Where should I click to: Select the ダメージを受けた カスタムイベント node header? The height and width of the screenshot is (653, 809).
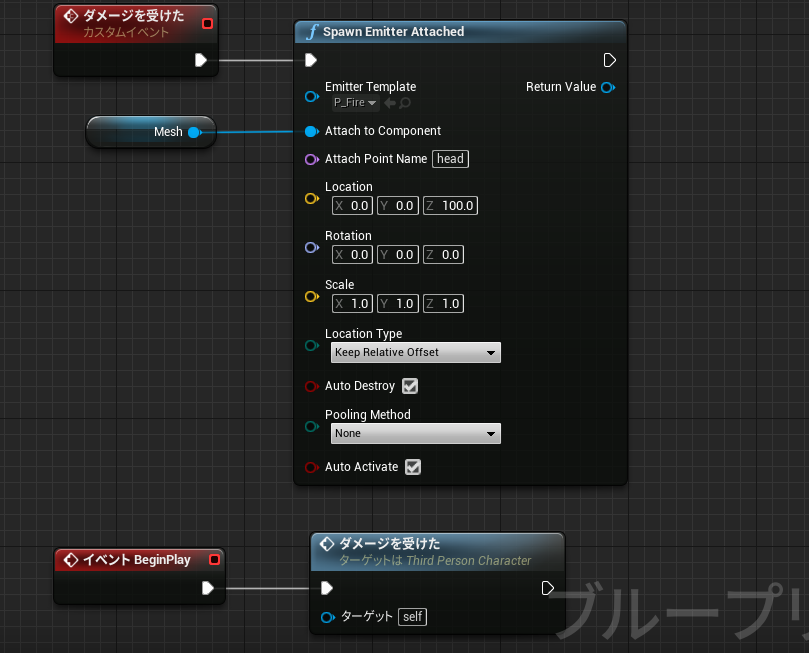click(136, 24)
